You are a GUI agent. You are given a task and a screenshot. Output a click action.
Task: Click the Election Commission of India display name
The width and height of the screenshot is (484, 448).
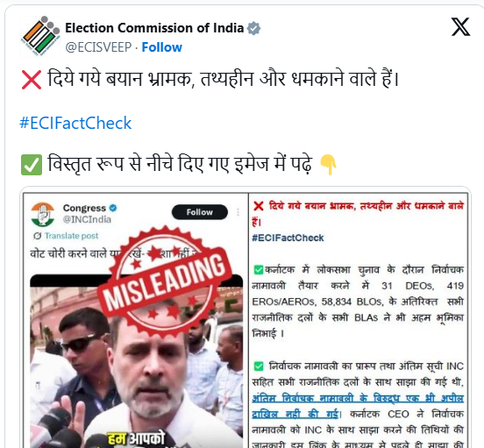click(x=154, y=28)
